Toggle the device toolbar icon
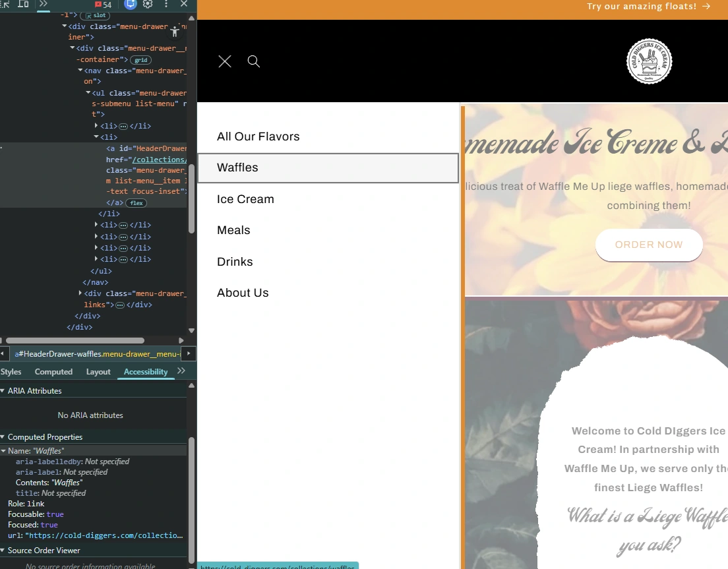 [23, 4]
